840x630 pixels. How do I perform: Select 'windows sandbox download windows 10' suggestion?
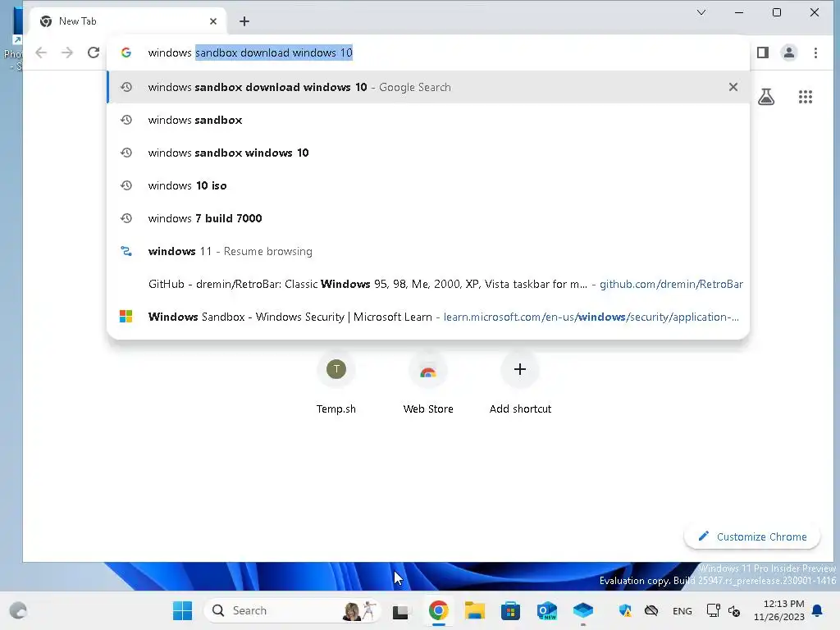[428, 87]
